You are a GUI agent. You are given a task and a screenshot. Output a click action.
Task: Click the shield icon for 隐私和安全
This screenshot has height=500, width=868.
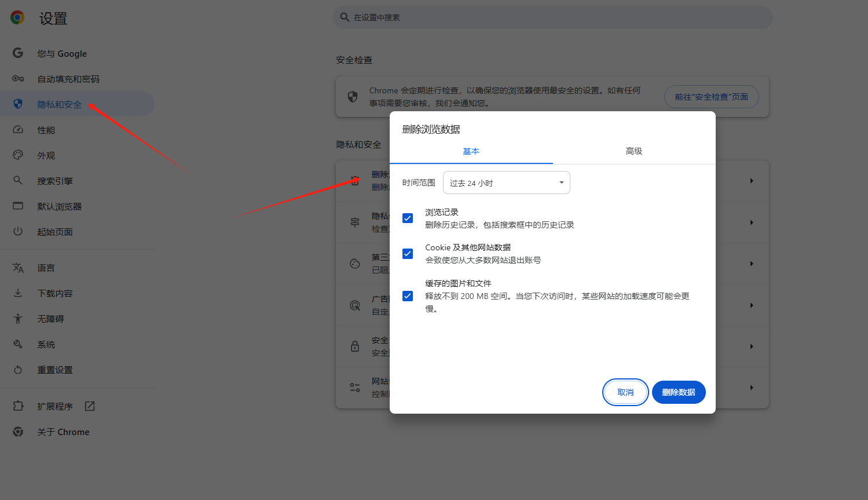tap(18, 104)
